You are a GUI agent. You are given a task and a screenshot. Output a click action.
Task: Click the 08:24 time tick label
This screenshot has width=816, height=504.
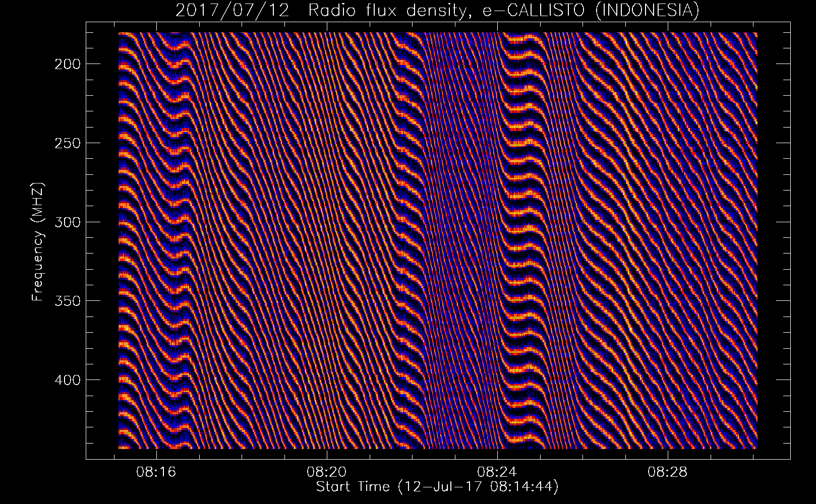pos(497,472)
